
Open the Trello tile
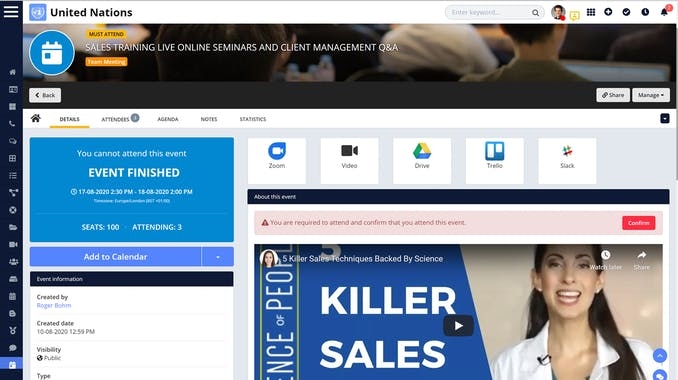tap(495, 161)
